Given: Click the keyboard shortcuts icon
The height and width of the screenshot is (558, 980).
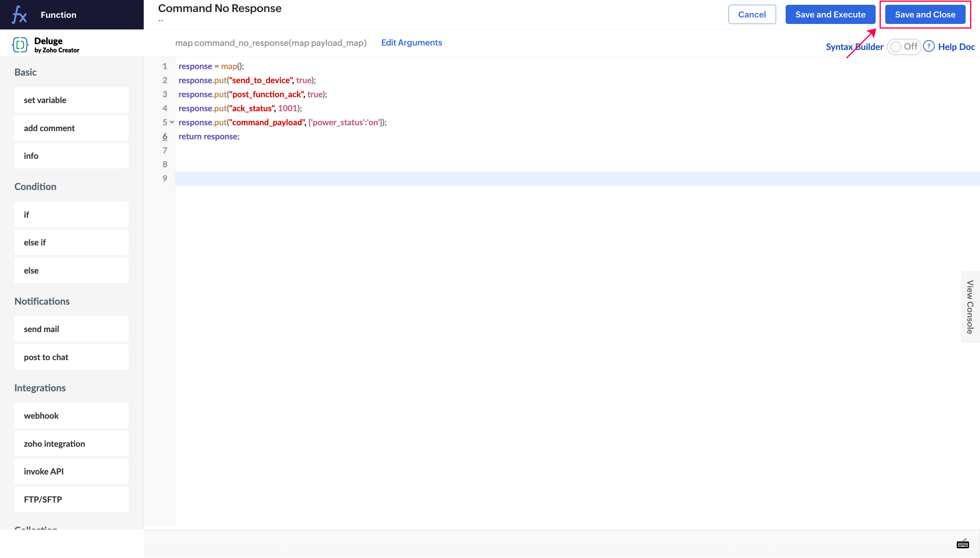Looking at the screenshot, I should click(963, 544).
